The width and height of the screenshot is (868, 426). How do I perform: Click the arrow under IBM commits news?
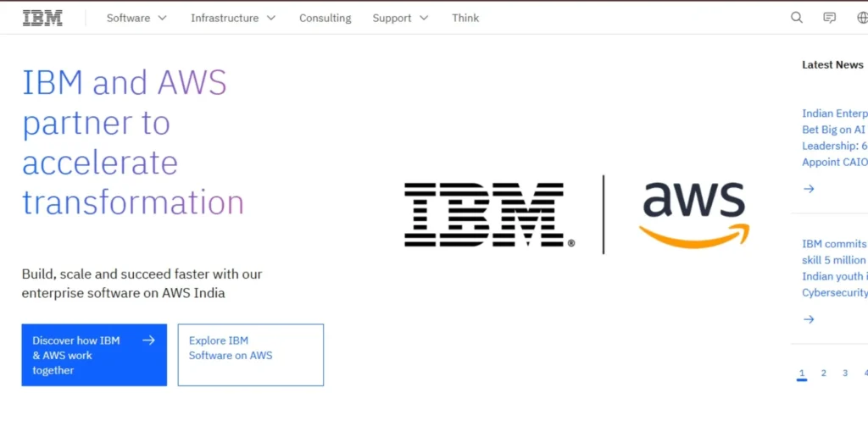(809, 319)
